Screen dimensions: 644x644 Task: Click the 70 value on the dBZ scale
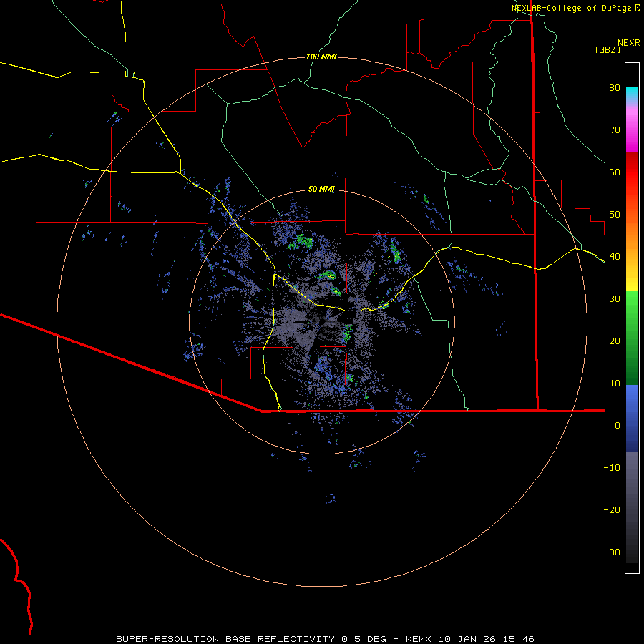615,130
